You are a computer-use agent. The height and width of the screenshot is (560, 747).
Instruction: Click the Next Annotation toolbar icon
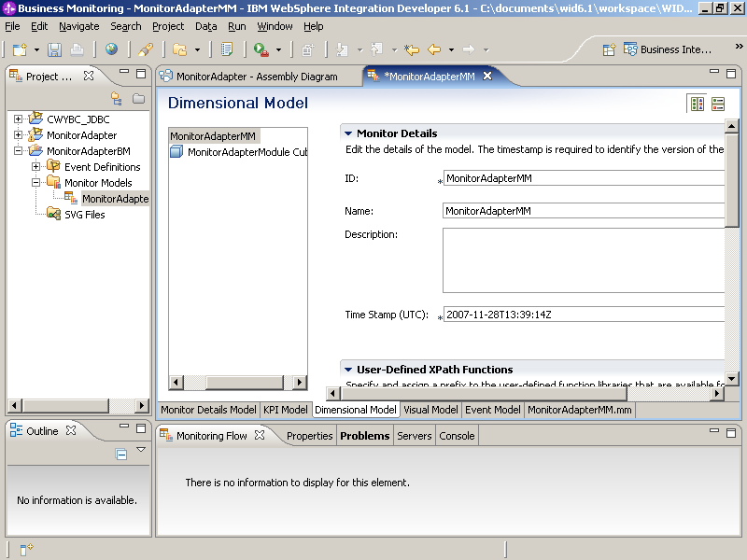pos(342,49)
